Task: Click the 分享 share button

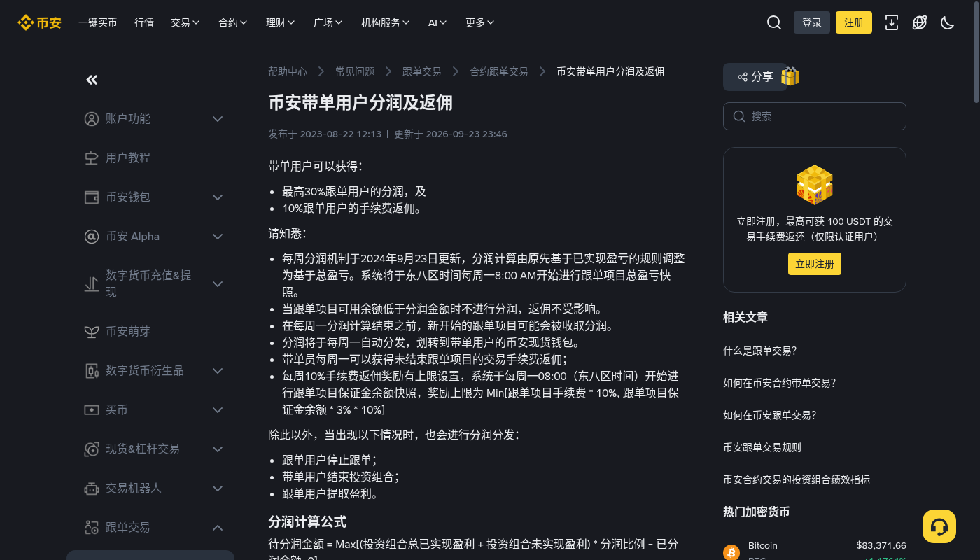Action: pos(755,77)
